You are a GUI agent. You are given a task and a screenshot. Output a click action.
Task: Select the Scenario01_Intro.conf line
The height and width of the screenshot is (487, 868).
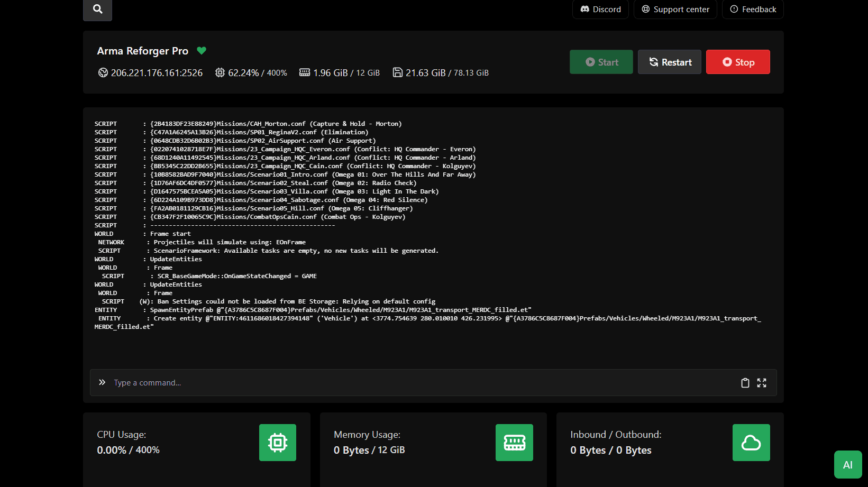click(x=285, y=174)
